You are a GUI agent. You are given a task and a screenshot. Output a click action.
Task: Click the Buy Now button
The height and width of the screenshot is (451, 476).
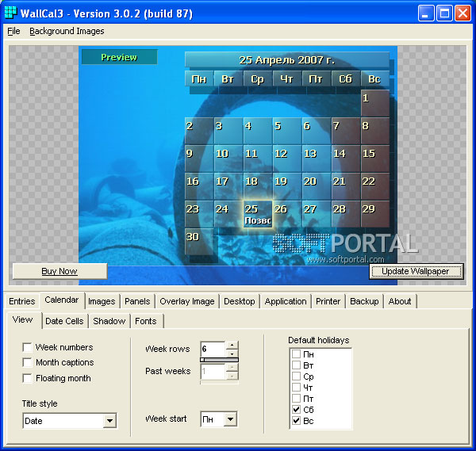pyautogui.click(x=59, y=271)
